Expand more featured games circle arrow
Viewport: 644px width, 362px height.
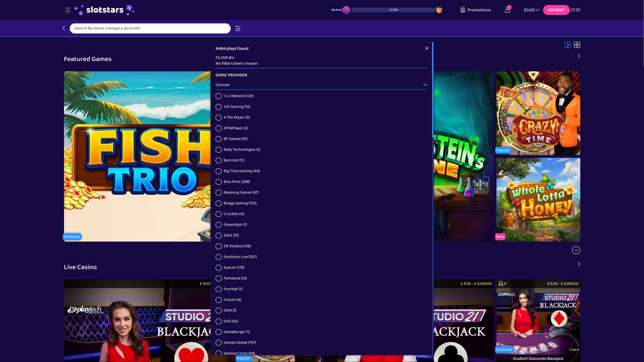[x=576, y=250]
